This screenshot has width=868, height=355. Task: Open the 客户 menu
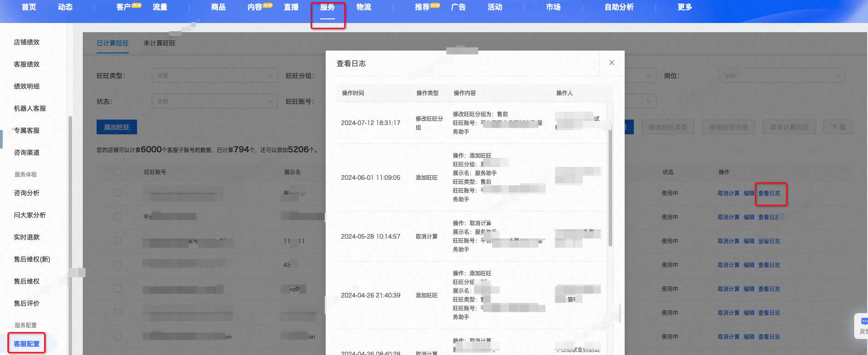pos(123,7)
